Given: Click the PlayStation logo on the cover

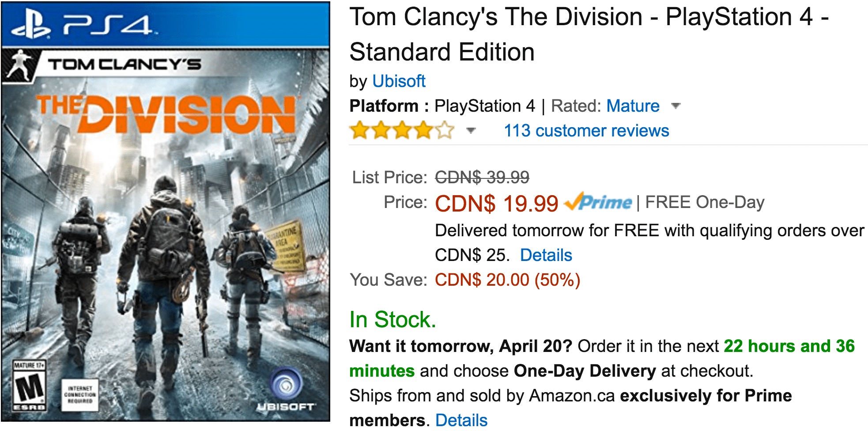Looking at the screenshot, I should point(31,26).
